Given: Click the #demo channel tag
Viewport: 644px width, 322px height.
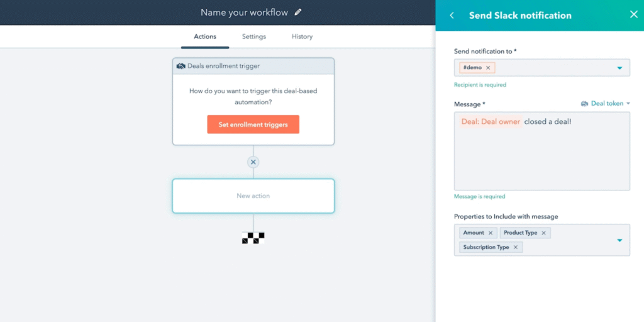Looking at the screenshot, I should [477, 68].
